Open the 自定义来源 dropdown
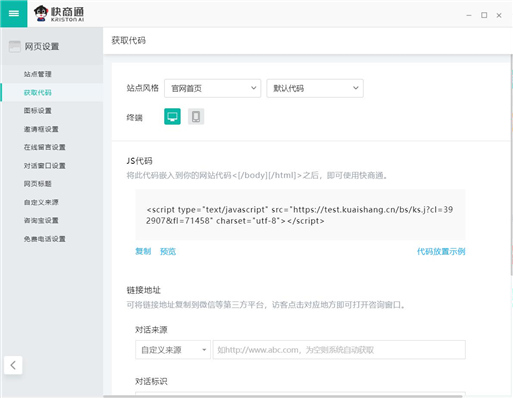 pyautogui.click(x=173, y=350)
